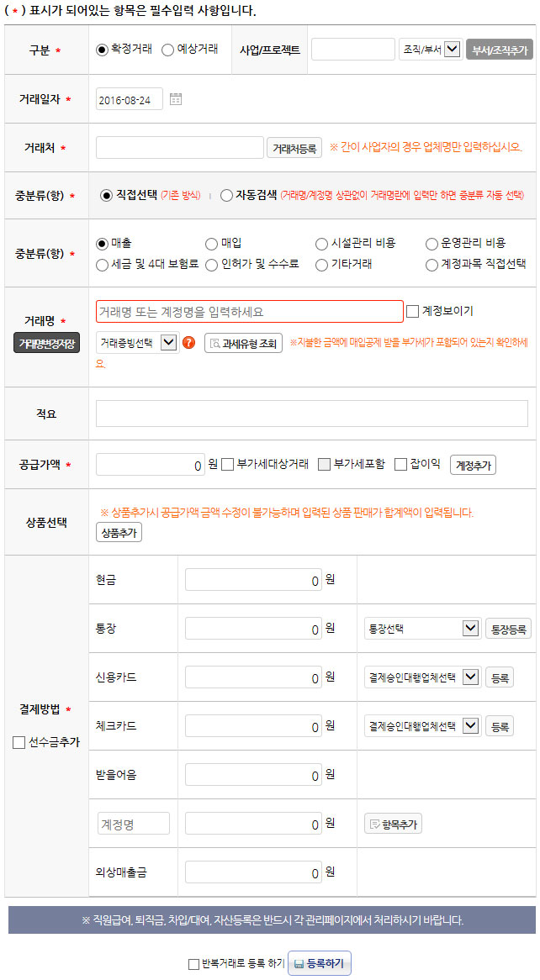Click 등록하기 save button
The width and height of the screenshot is (540, 980).
pyautogui.click(x=319, y=963)
